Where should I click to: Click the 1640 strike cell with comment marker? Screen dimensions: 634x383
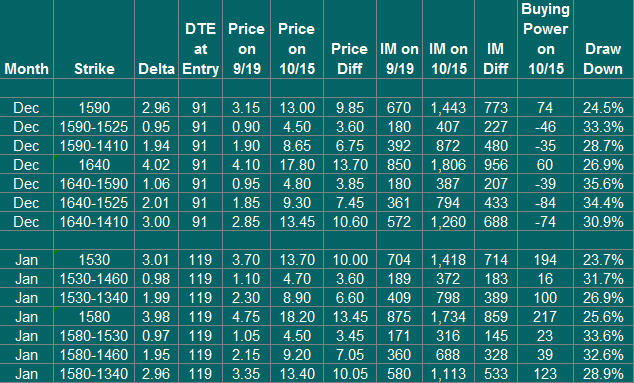[x=94, y=165]
